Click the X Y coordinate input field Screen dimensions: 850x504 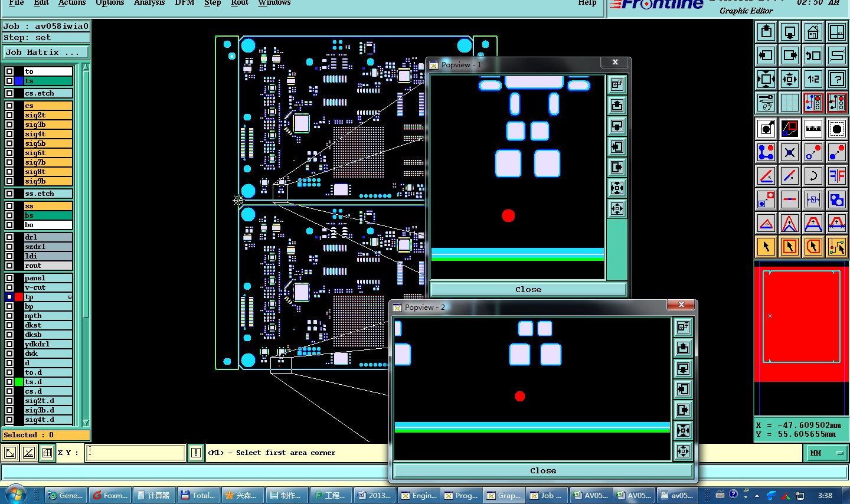pyautogui.click(x=136, y=453)
